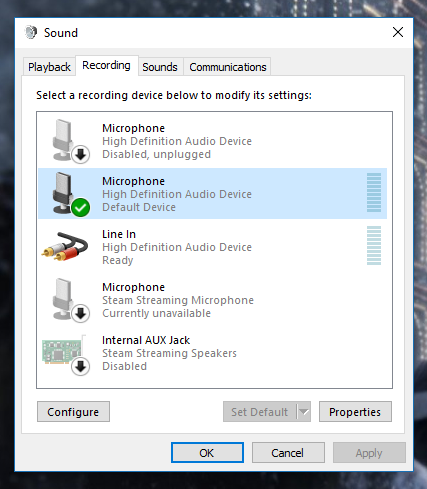Open the Recording tab
The height and width of the screenshot is (489, 427).
click(x=107, y=65)
